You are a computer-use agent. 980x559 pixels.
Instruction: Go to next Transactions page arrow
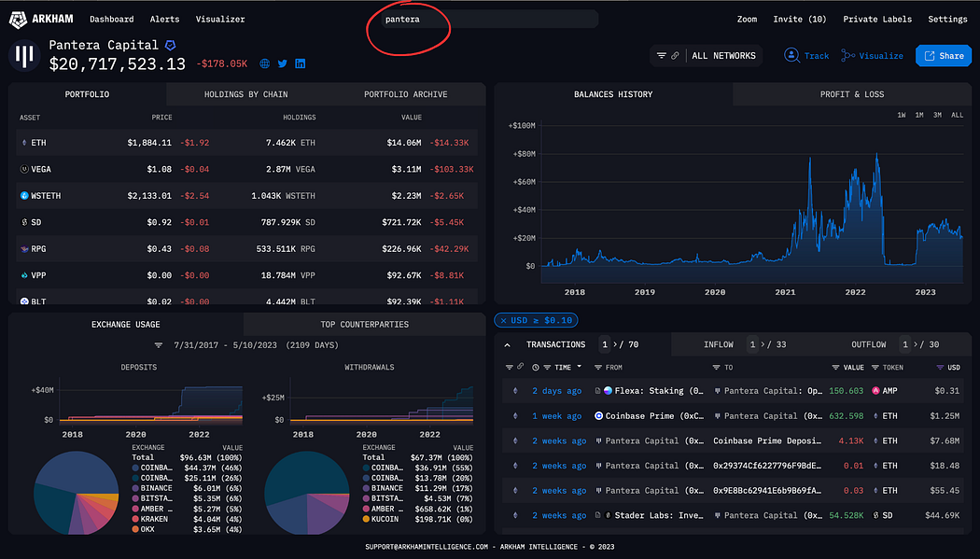coord(616,344)
